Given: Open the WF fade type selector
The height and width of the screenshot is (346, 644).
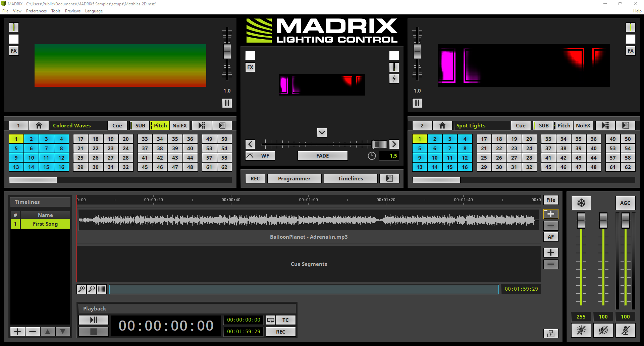Looking at the screenshot, I should 260,156.
